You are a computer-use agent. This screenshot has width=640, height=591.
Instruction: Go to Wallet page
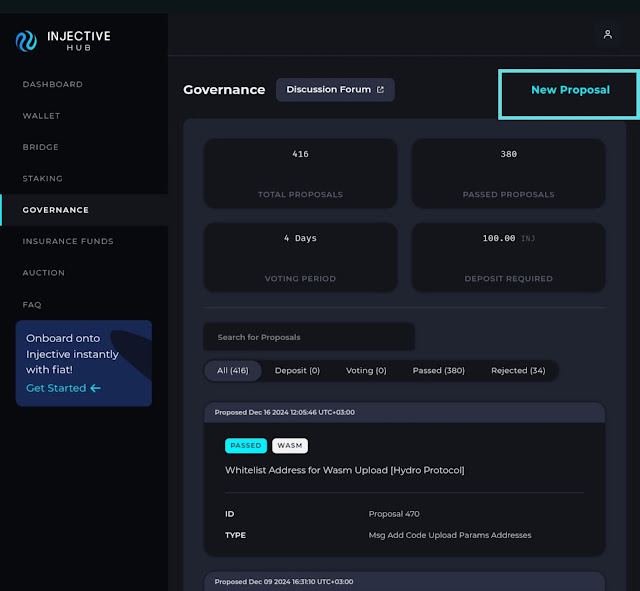[41, 116]
